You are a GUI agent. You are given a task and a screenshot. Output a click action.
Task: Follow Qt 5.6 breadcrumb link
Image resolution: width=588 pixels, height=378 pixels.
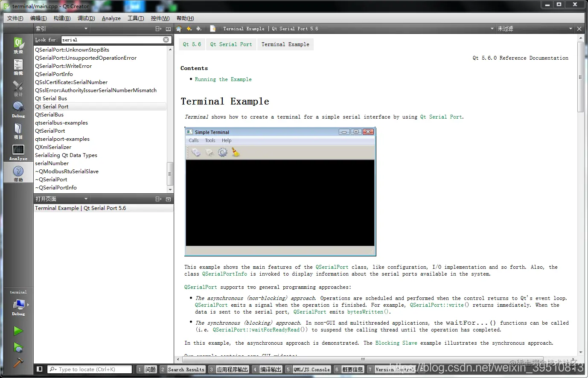(192, 44)
